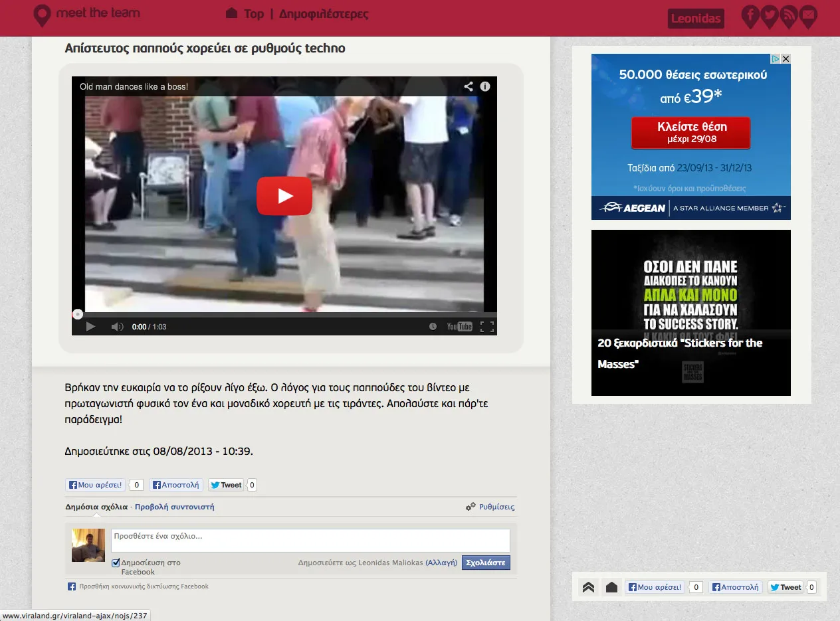The image size is (840, 621).
Task: Click the video progress bar
Action: point(284,314)
